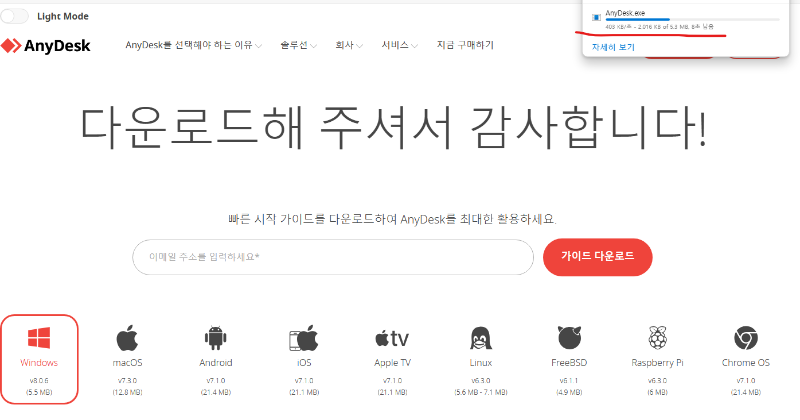
Task: Click Windows version v8.0.6 text
Action: click(x=39, y=381)
